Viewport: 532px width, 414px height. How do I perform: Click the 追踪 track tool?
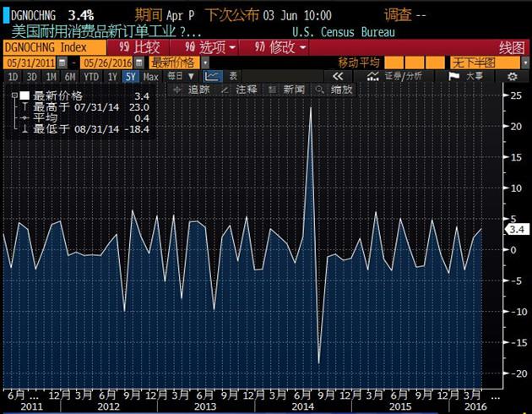coord(192,90)
